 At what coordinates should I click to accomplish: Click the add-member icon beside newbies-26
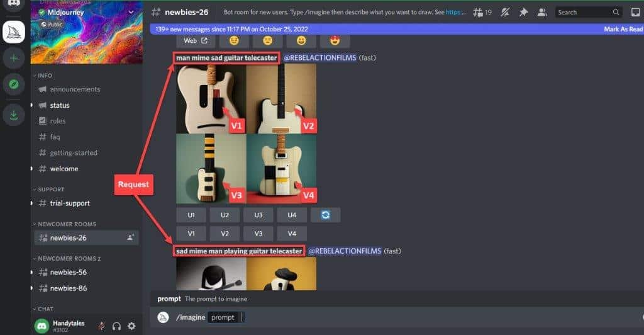coord(130,237)
